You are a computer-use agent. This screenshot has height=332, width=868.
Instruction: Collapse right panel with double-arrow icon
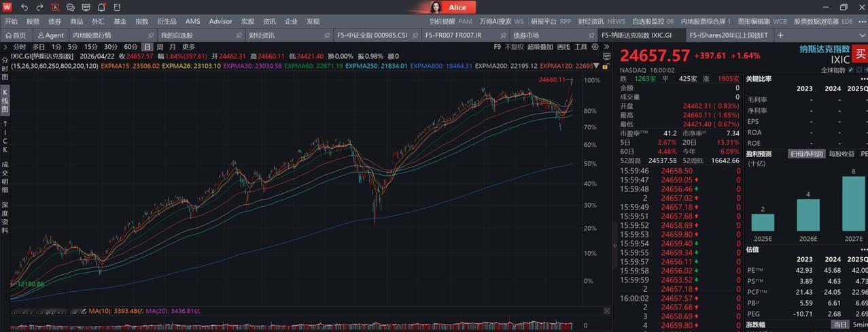606,47
